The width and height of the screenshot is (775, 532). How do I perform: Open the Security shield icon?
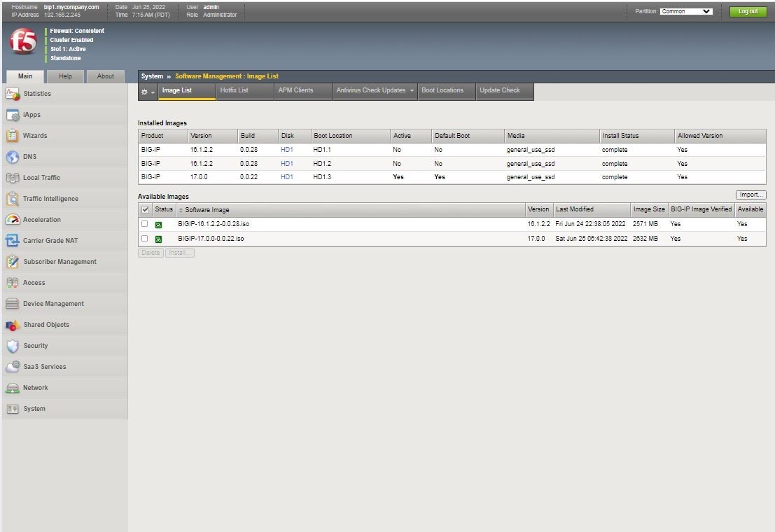point(13,346)
